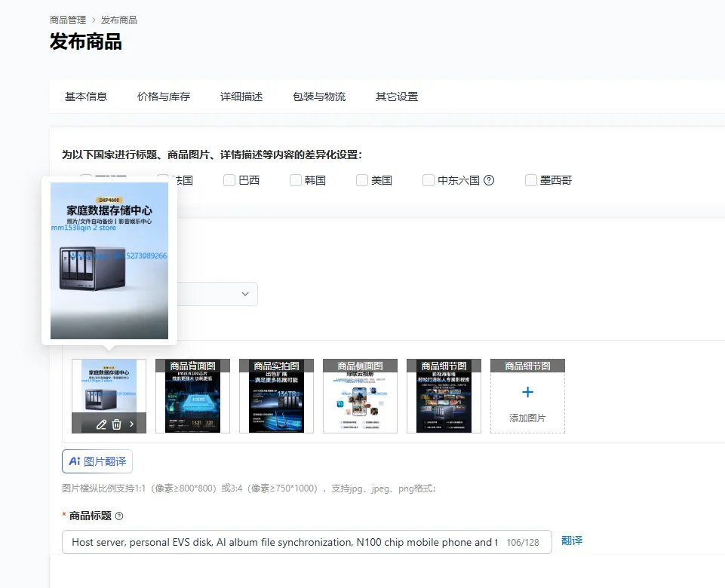The height and width of the screenshot is (588, 725).
Task: Click into the 商品标题 text field
Action: click(307, 542)
